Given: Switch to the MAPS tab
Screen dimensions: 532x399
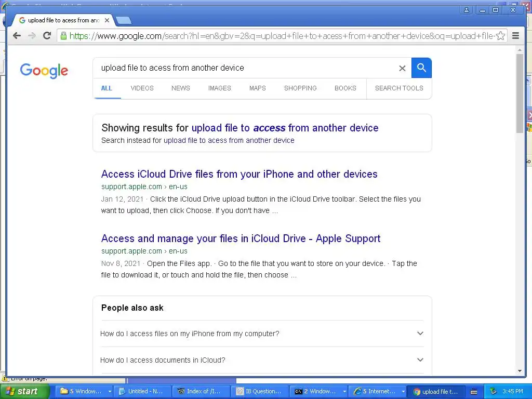Looking at the screenshot, I should (258, 88).
